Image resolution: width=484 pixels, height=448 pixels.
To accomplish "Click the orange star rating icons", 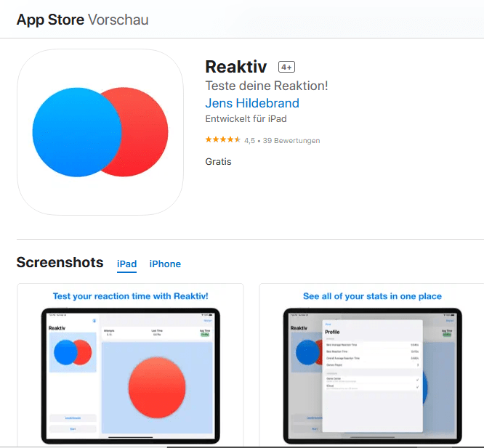I will (x=223, y=140).
